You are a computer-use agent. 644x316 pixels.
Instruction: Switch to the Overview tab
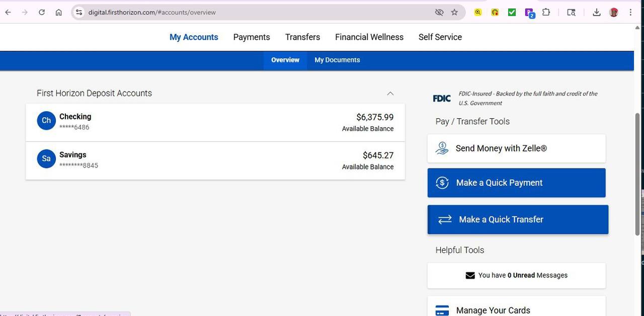pyautogui.click(x=285, y=60)
